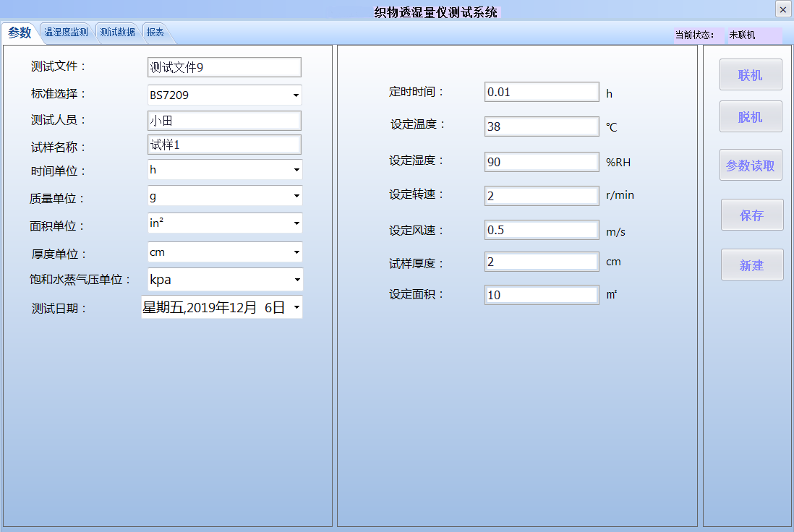Create new file via 新建 button

(x=751, y=264)
